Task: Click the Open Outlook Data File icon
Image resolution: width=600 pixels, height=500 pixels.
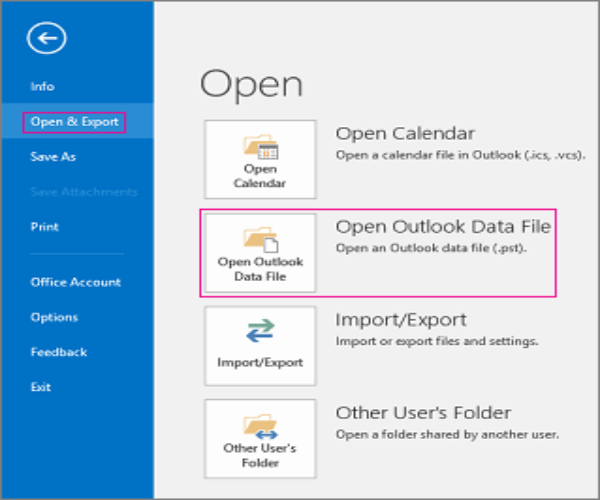Action: point(260,240)
